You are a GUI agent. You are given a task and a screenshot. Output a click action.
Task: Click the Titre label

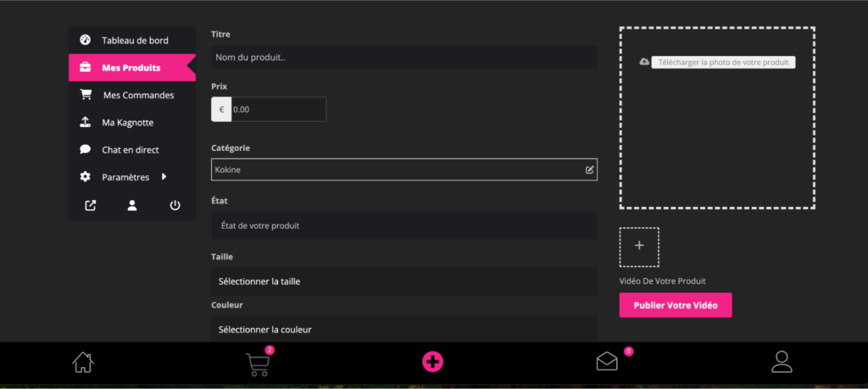(x=221, y=34)
